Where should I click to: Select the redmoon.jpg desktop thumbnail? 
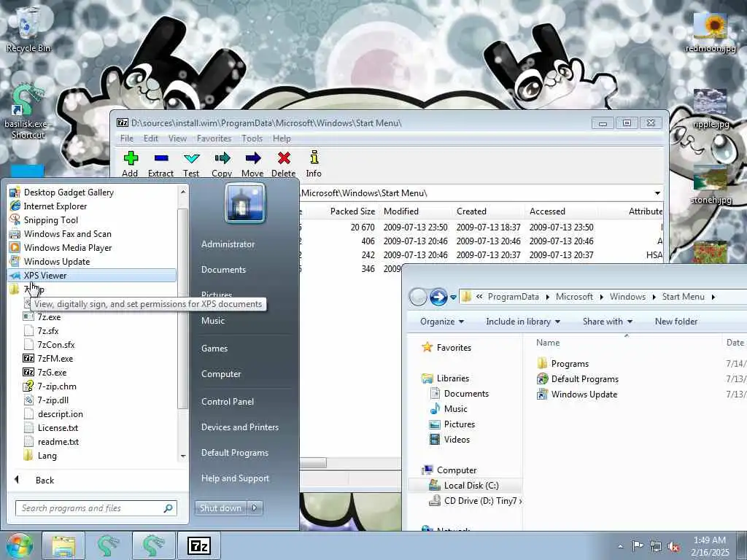point(711,32)
